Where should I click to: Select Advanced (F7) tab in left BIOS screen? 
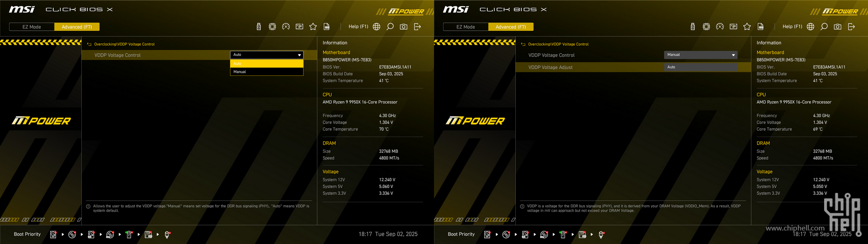coord(77,27)
